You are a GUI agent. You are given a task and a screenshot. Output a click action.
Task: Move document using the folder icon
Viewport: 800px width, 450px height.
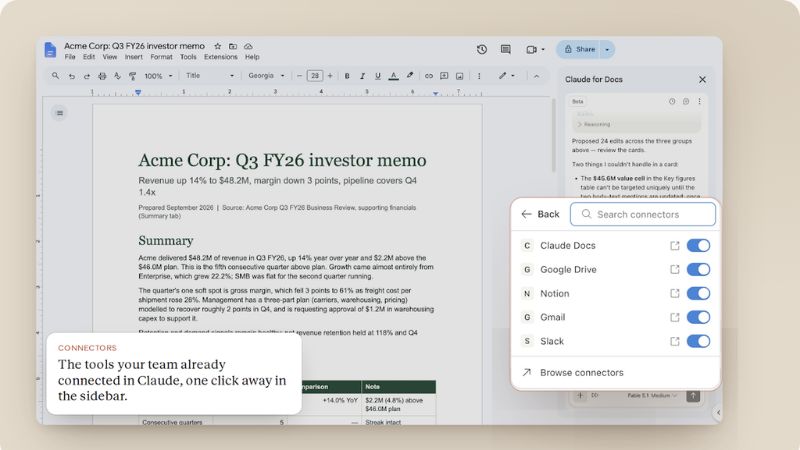click(x=233, y=46)
